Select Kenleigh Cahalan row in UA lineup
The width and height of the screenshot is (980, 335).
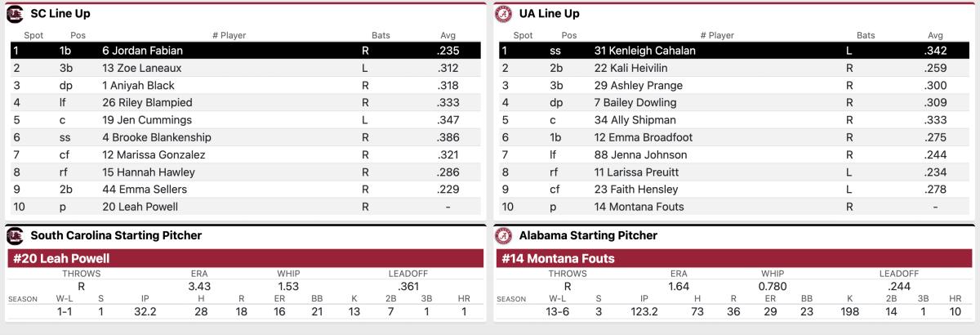[733, 51]
